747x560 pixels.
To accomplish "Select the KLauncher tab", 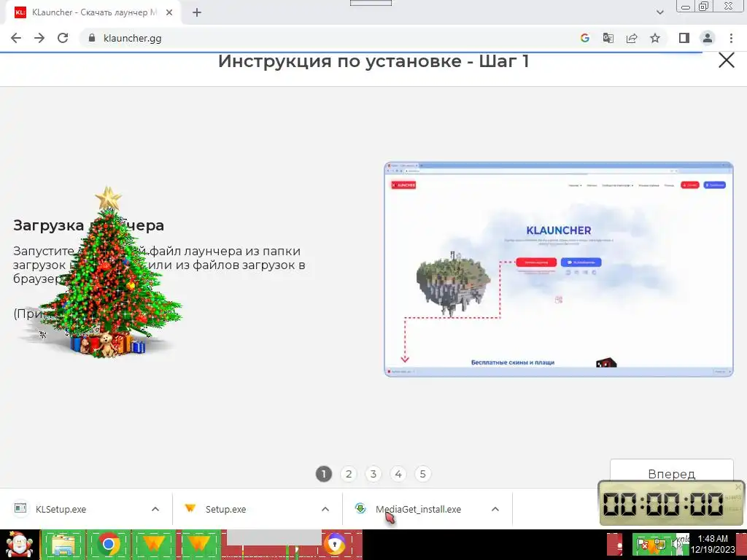I will click(x=93, y=13).
